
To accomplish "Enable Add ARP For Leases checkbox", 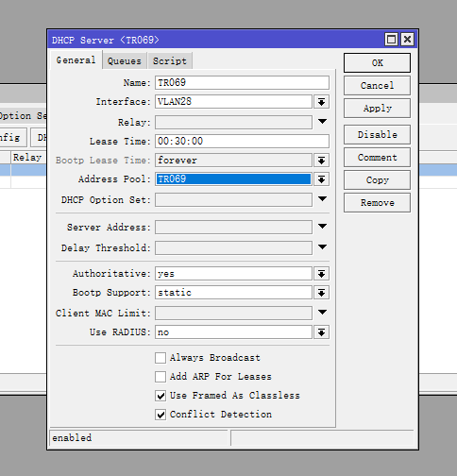I will (x=161, y=377).
